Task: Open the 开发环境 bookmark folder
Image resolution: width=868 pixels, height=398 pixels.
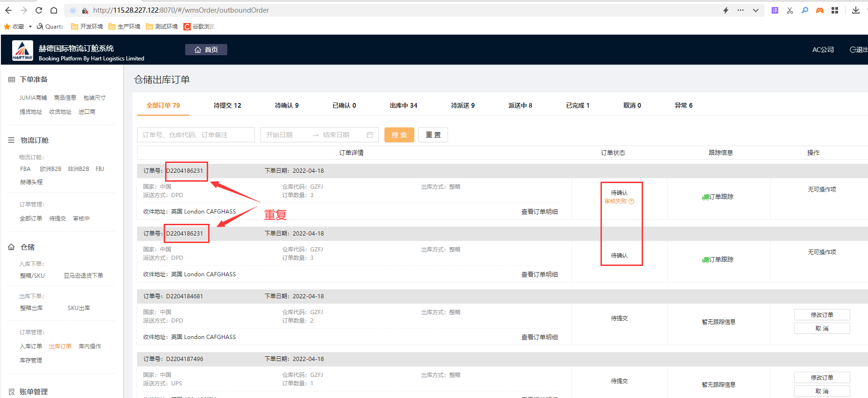Action: 87,27
